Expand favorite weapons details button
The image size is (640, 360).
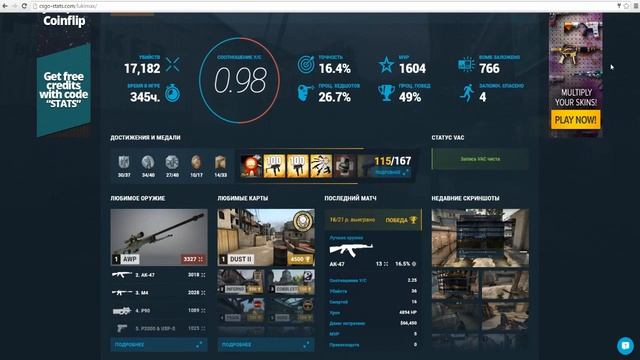coord(159,344)
